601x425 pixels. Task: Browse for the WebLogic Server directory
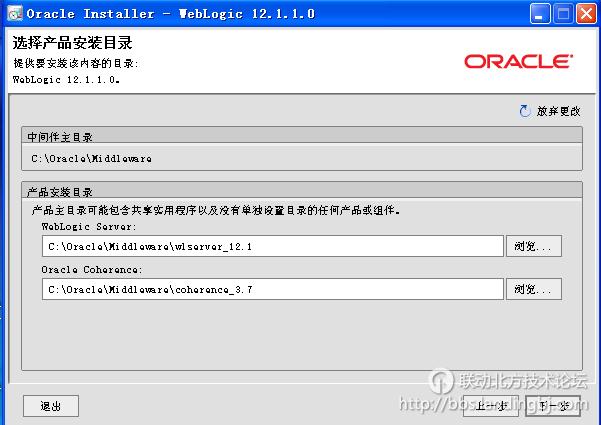tap(534, 246)
